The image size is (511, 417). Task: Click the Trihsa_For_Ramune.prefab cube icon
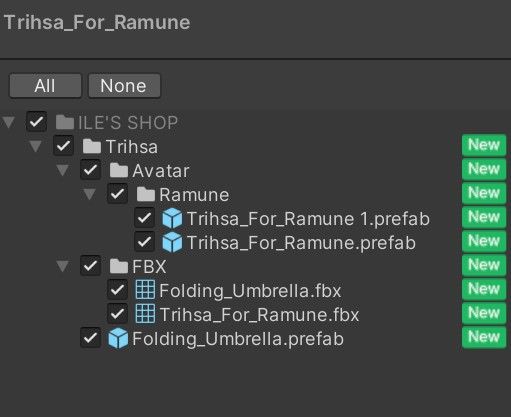coord(172,242)
